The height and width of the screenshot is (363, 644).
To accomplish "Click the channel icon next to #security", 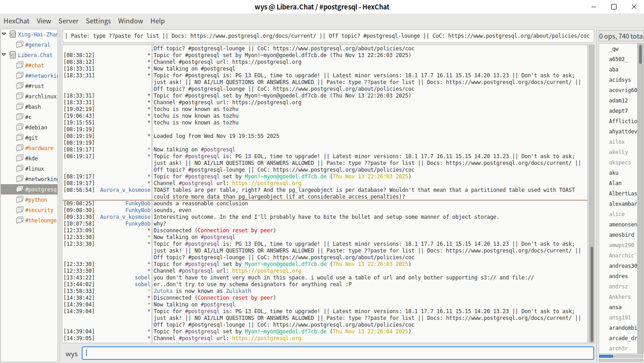I will point(20,210).
